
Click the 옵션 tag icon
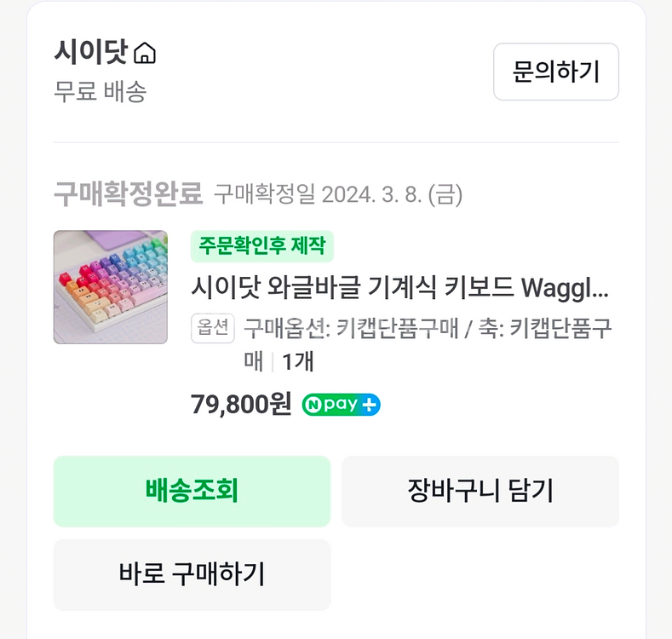point(213,328)
